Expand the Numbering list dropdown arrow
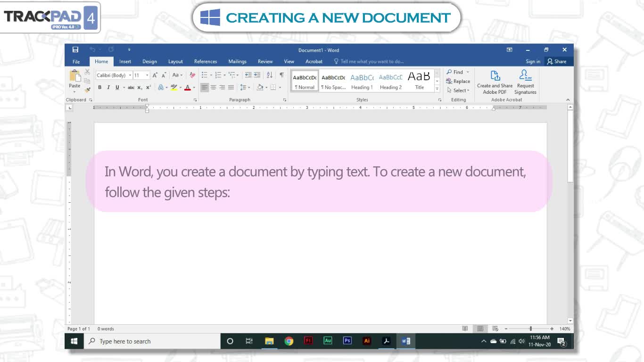The height and width of the screenshot is (362, 644). (x=224, y=75)
